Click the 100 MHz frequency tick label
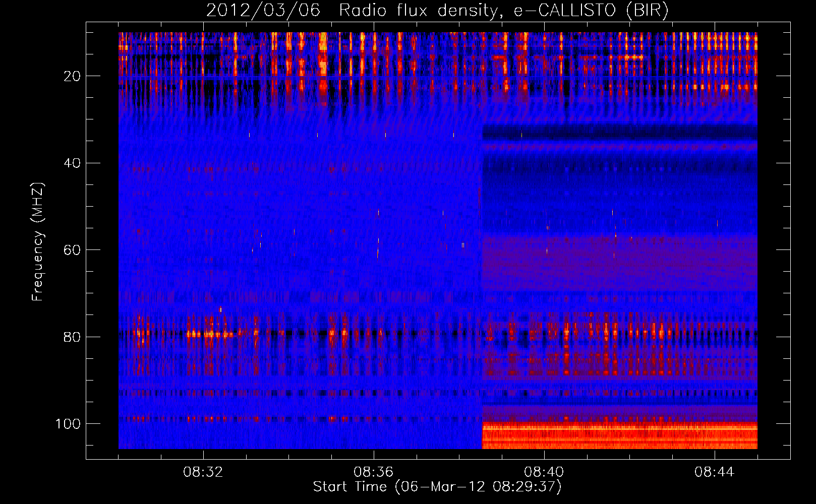Screen dimensions: 816x504 68,424
